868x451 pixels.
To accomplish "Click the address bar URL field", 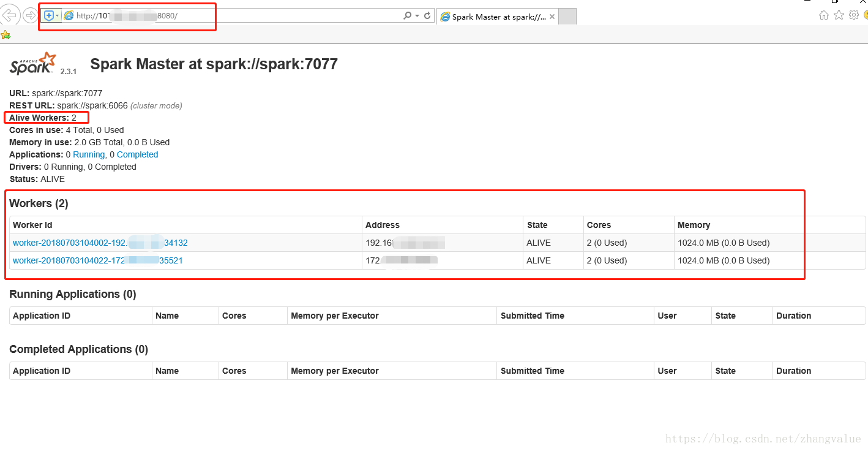I will [x=238, y=16].
